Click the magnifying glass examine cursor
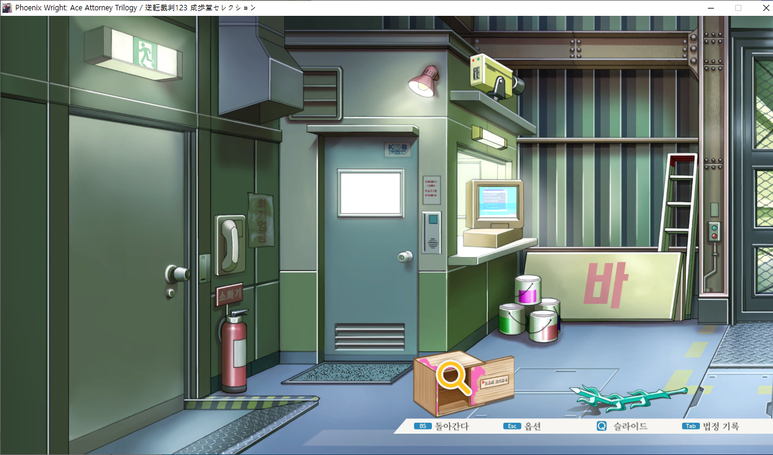This screenshot has height=455, width=773. click(454, 378)
